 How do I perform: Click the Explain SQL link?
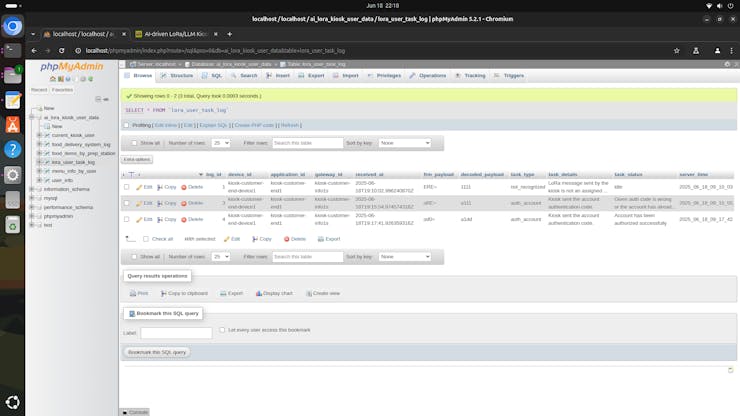[214, 125]
